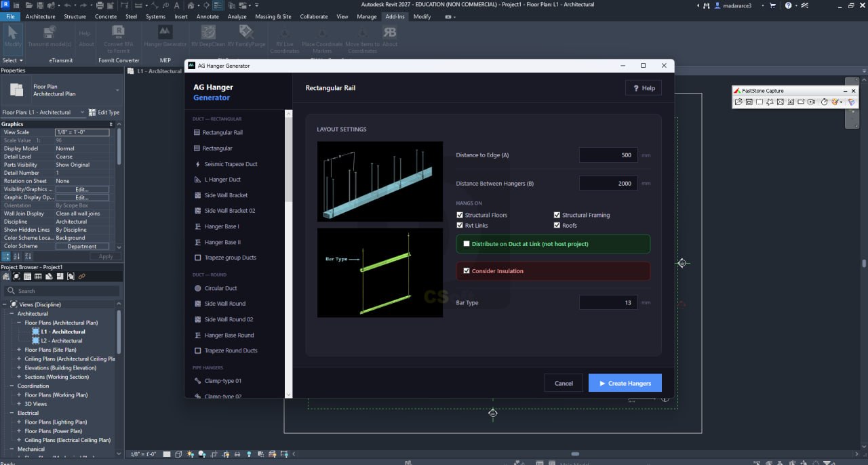The height and width of the screenshot is (465, 868).
Task: Click Bar Type value field
Action: coord(608,302)
